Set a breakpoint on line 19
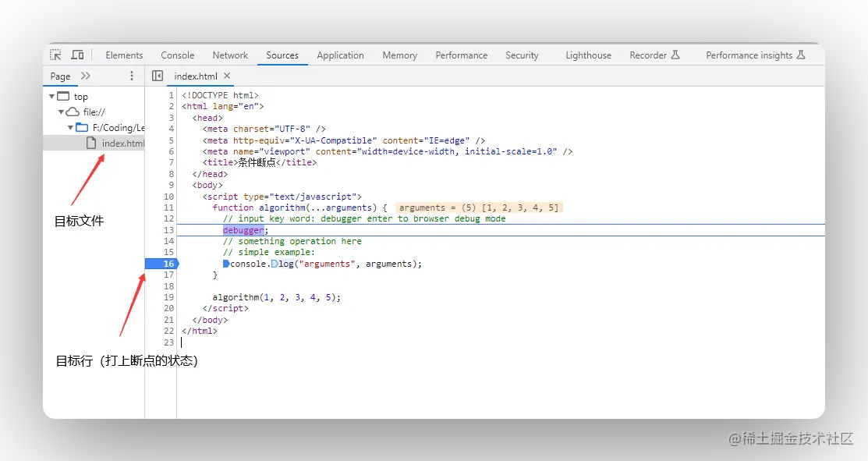Image resolution: width=868 pixels, height=461 pixels. click(168, 297)
